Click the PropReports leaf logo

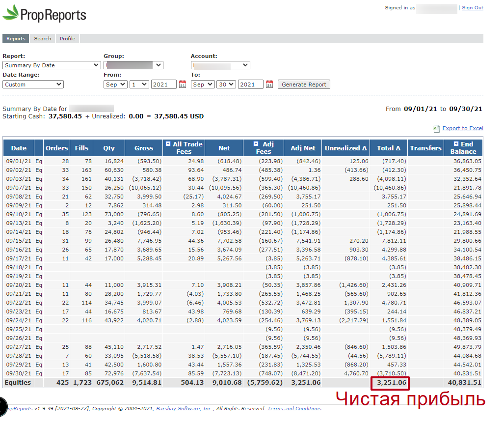[x=11, y=13]
